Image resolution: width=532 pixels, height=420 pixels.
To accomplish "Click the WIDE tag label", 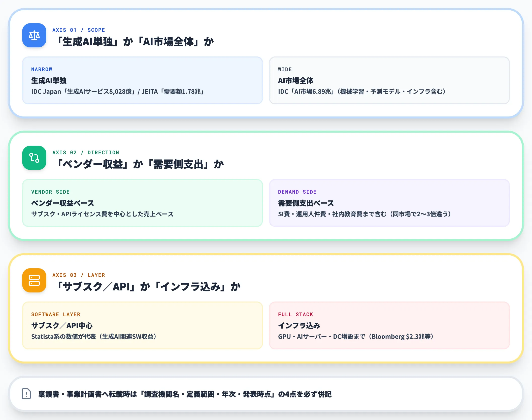I will click(285, 69).
